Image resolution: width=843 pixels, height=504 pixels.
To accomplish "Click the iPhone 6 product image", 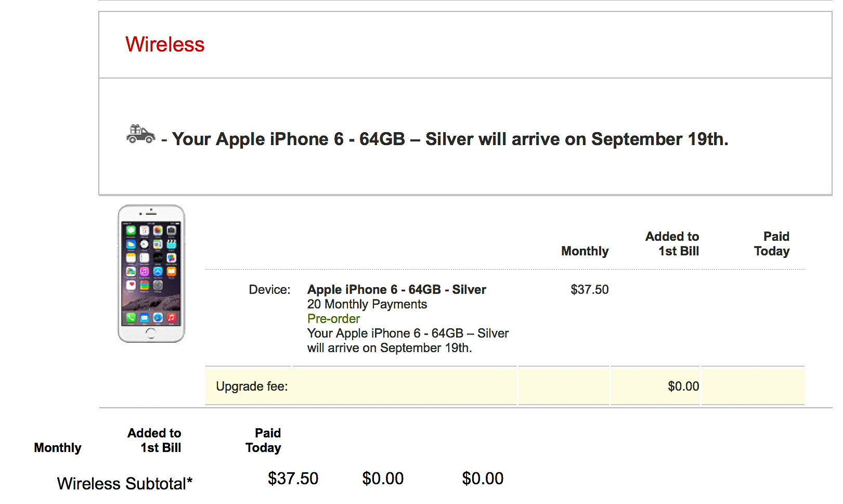I will tap(151, 274).
